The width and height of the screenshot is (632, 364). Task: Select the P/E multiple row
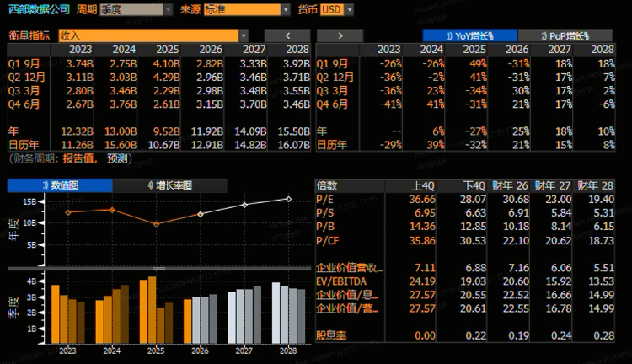(x=326, y=199)
